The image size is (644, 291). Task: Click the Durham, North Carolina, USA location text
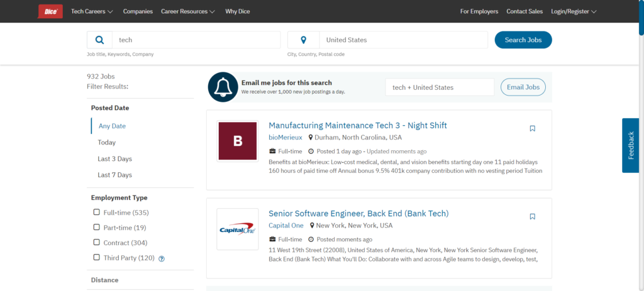click(358, 137)
